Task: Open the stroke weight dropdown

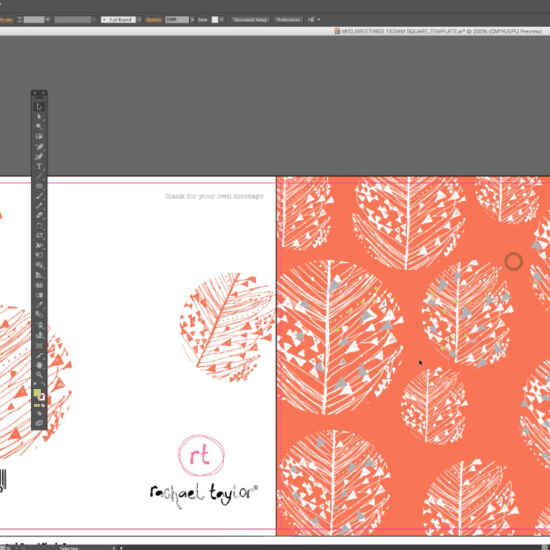Action: point(48,20)
